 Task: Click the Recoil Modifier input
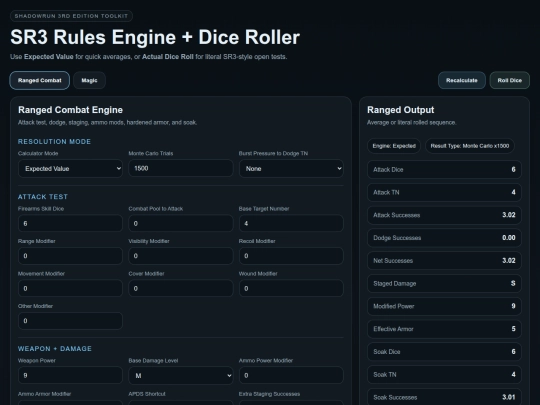[291, 256]
